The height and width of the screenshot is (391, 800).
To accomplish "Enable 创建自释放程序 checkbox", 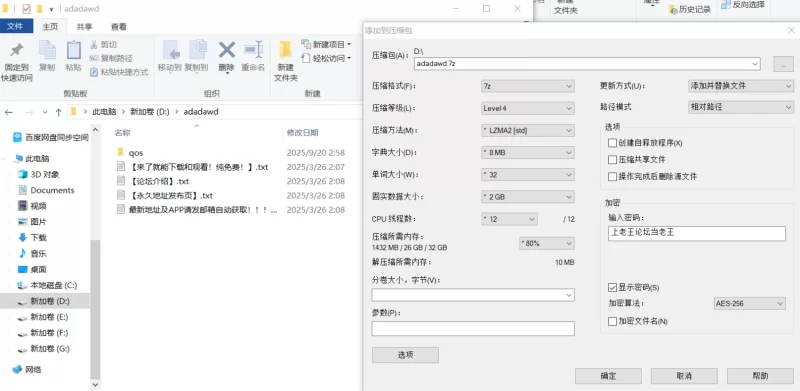I will click(613, 143).
